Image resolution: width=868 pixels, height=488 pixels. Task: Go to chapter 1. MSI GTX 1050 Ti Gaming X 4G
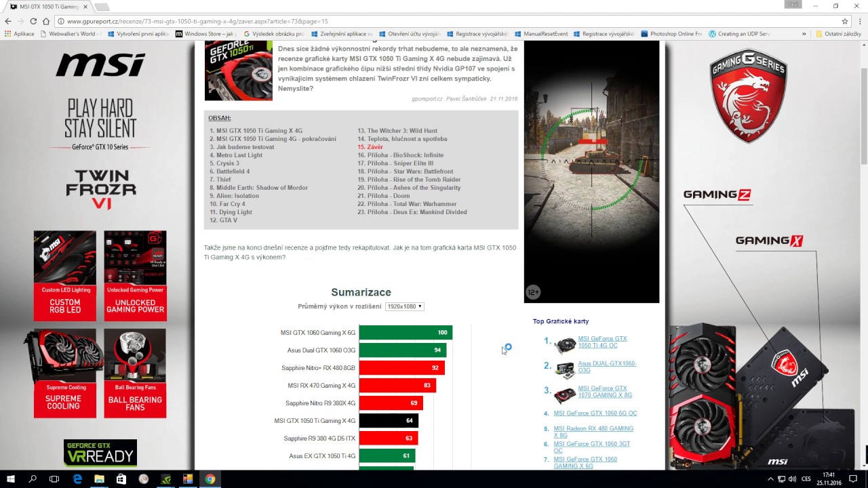pos(256,131)
